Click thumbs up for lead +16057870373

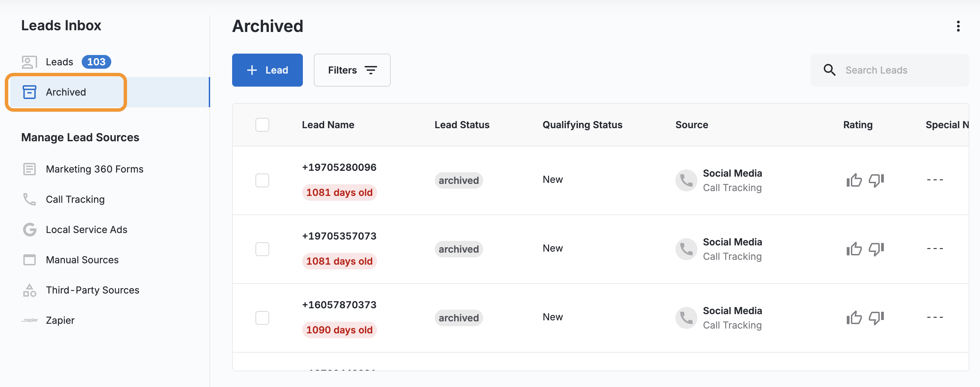coord(854,318)
